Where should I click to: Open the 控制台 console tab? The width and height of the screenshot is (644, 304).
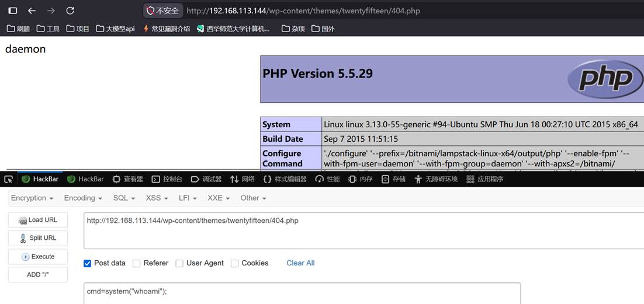coord(167,179)
